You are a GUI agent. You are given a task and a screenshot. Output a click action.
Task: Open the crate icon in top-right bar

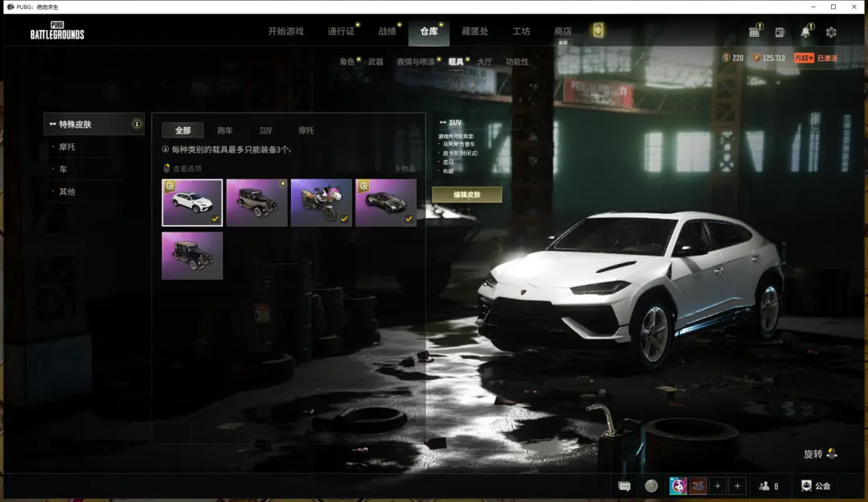click(x=755, y=31)
